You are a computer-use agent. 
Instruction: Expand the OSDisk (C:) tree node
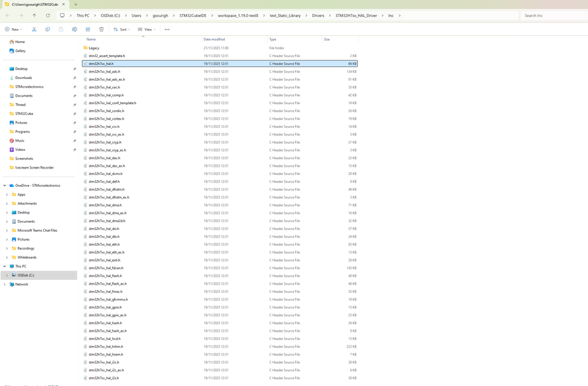point(6,275)
